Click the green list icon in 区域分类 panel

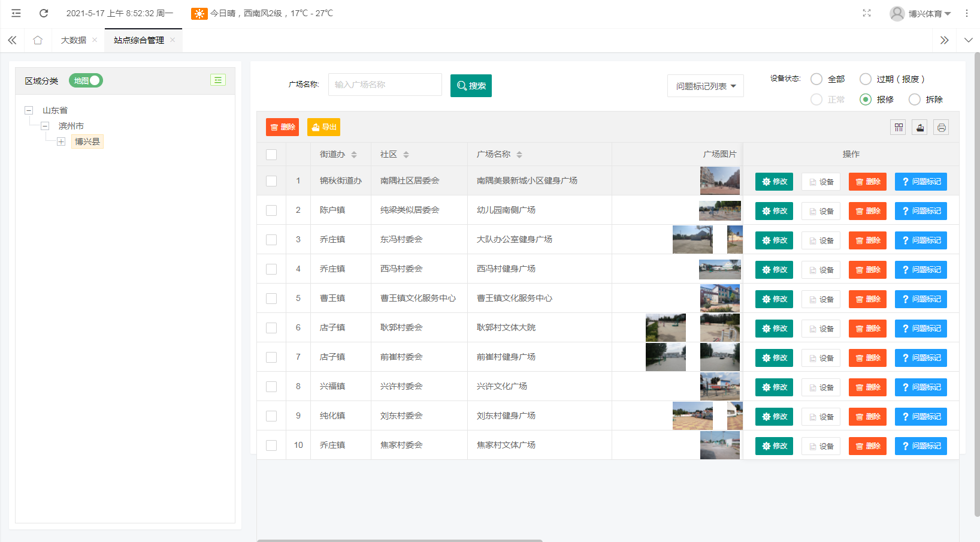[218, 80]
